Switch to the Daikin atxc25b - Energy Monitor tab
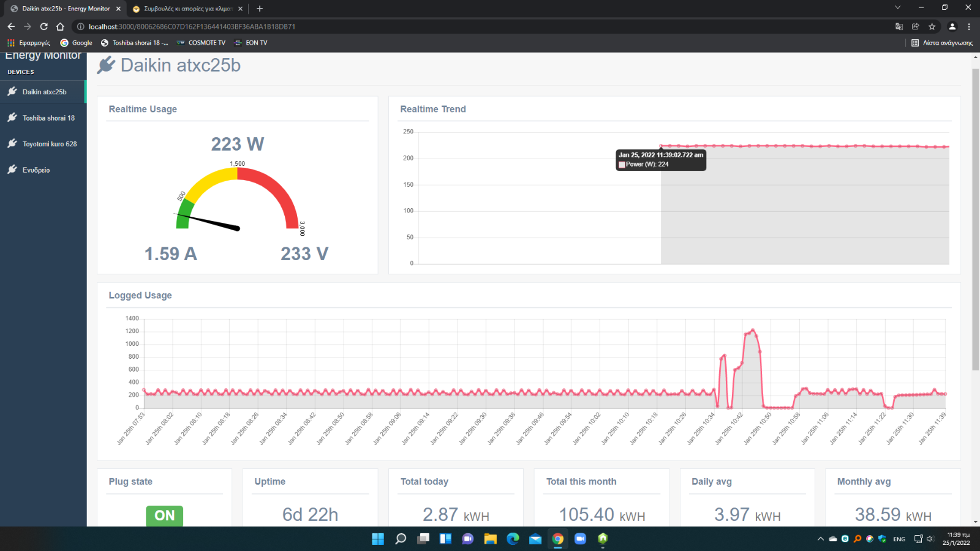The height and width of the screenshot is (551, 980). point(66,9)
